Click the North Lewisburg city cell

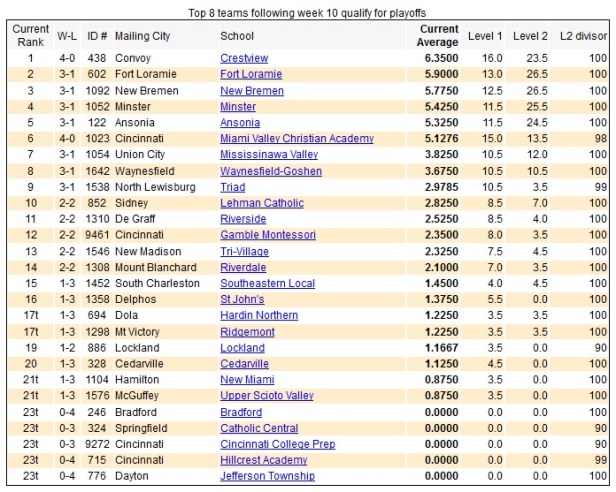click(155, 187)
